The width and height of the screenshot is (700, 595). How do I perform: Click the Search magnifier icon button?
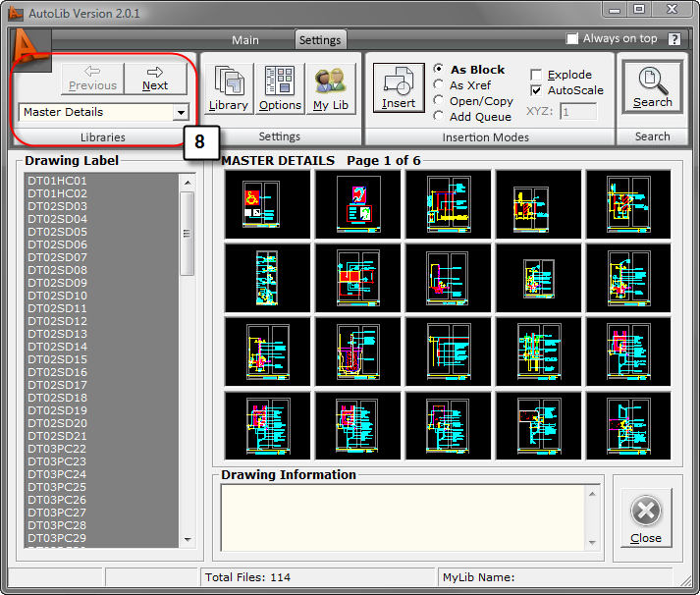pyautogui.click(x=652, y=87)
